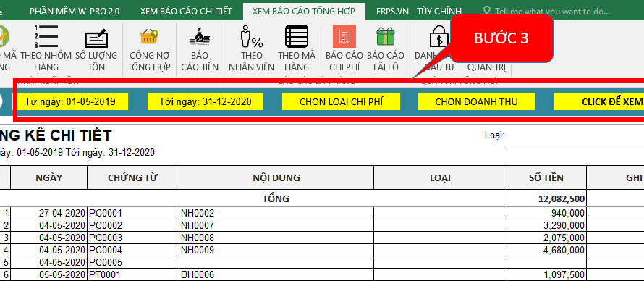The image size is (644, 281).
Task: Select amount cell 2,075,000
Action: click(546, 238)
